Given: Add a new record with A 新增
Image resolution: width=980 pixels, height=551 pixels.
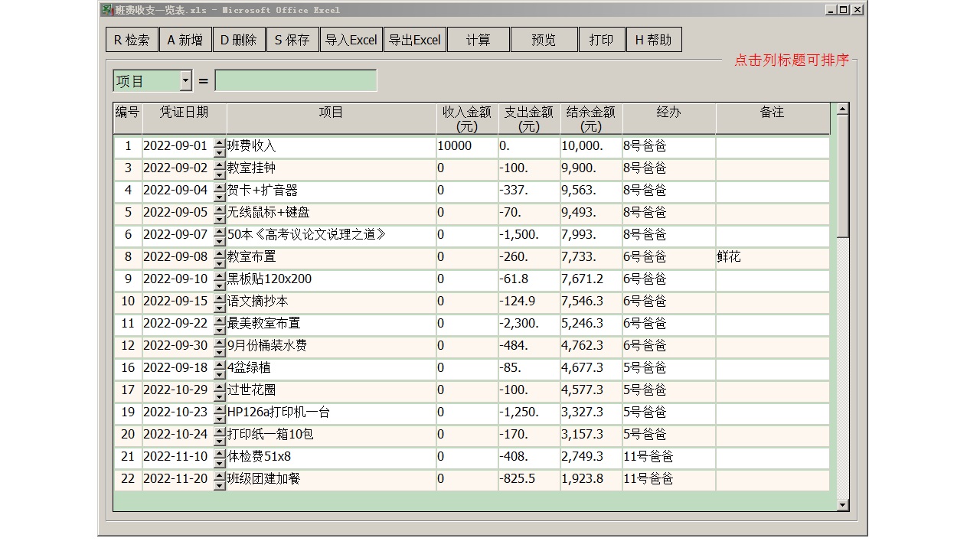Looking at the screenshot, I should tap(185, 39).
